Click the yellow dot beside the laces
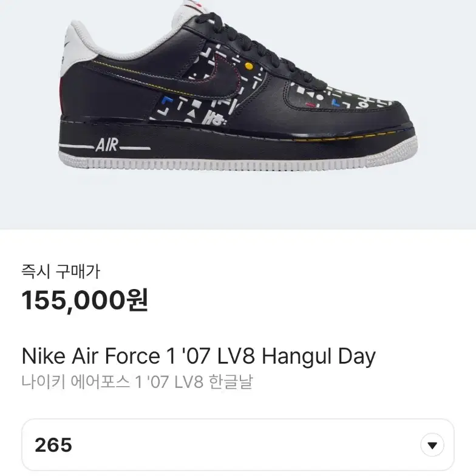This screenshot has width=476, height=476. point(249,66)
